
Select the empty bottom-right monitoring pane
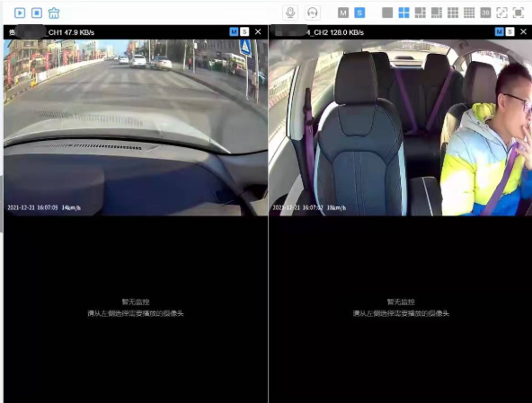[401, 310]
